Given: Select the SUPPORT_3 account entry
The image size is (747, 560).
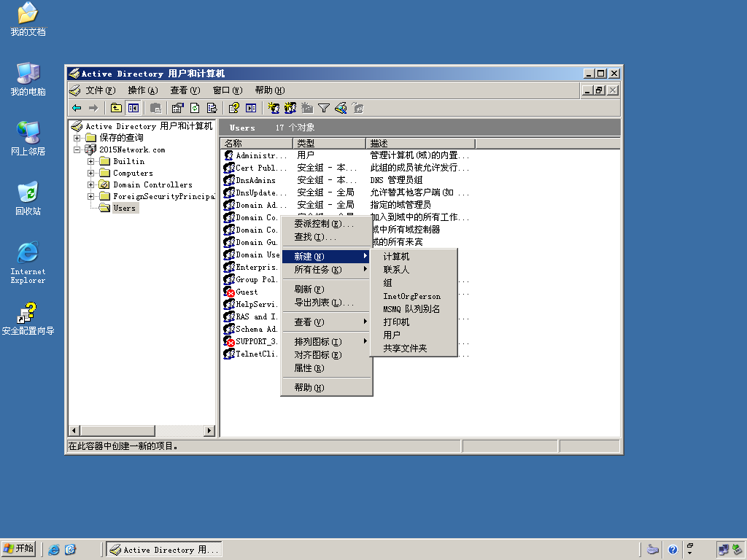Looking at the screenshot, I should click(251, 341).
